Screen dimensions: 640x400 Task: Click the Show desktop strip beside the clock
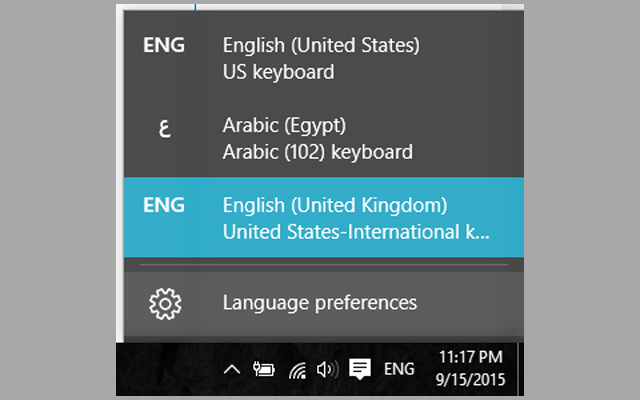point(520,369)
